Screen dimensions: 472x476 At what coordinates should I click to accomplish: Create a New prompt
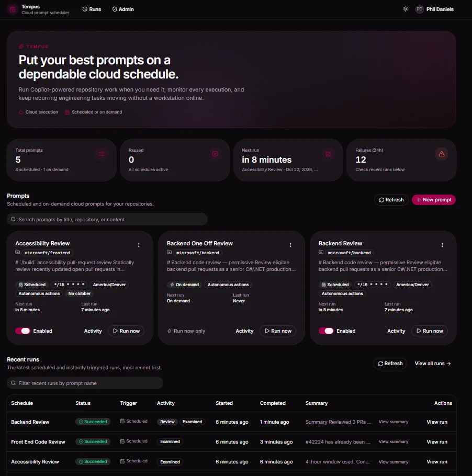(434, 200)
